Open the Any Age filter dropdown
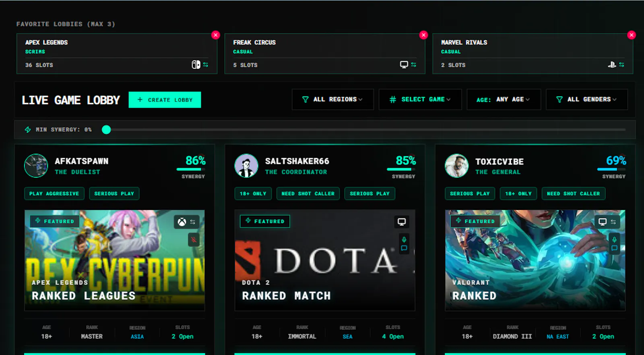644x355 pixels. (x=504, y=100)
